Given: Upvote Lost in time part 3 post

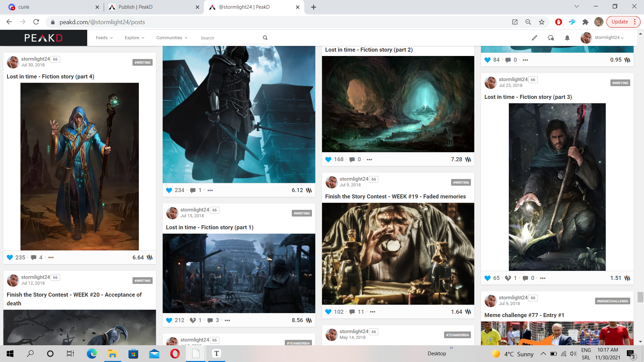Looking at the screenshot, I should point(488,278).
